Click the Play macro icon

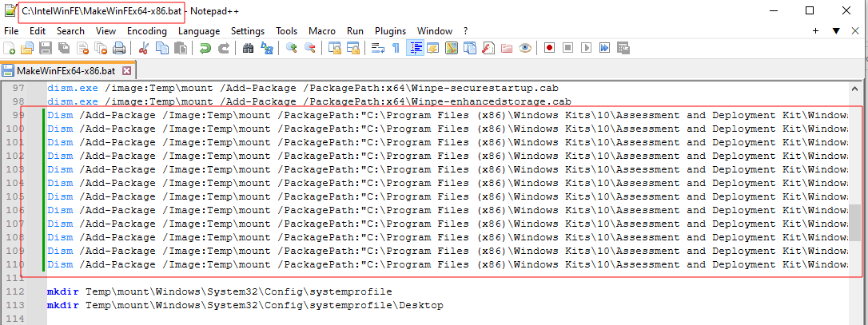[586, 49]
